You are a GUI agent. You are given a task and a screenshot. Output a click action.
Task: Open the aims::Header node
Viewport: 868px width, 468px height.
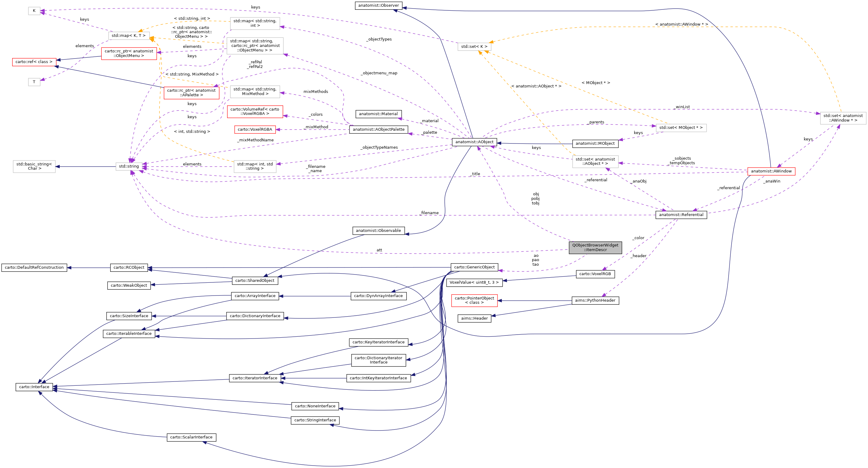coord(474,318)
